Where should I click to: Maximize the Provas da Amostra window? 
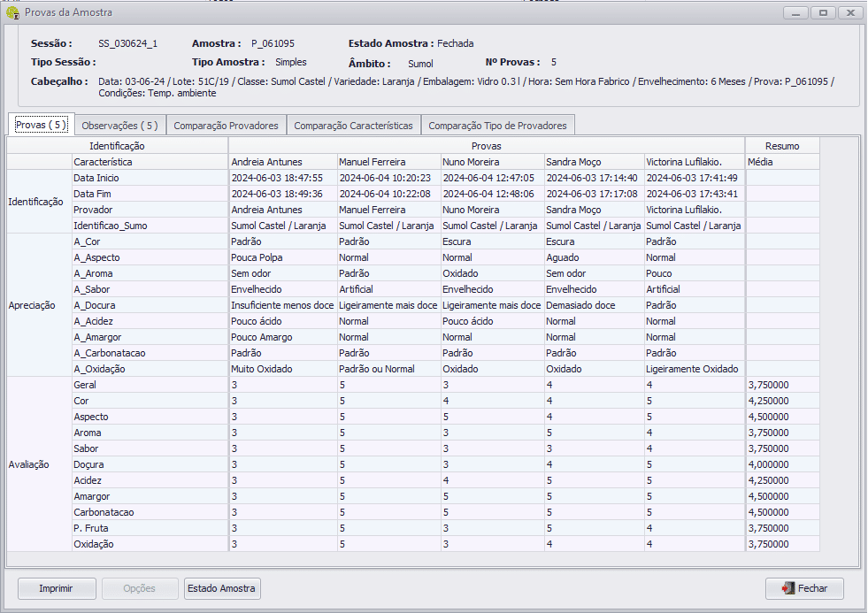tap(824, 13)
